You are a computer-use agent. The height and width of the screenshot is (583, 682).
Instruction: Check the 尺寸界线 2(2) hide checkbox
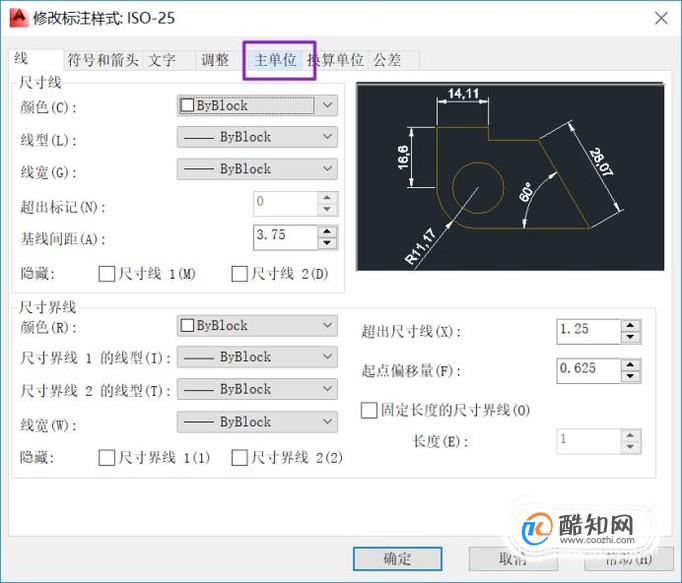pyautogui.click(x=240, y=458)
